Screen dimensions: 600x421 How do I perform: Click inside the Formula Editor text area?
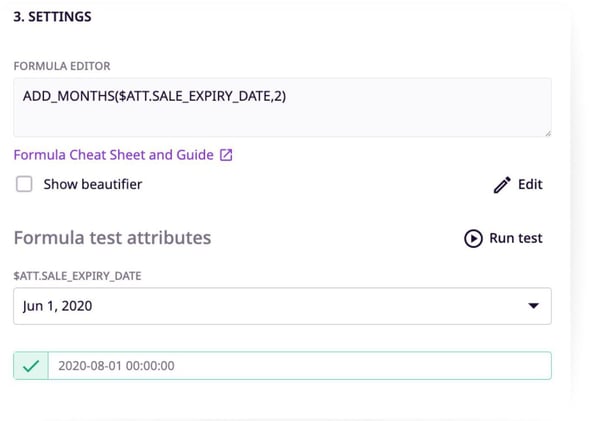[282, 108]
